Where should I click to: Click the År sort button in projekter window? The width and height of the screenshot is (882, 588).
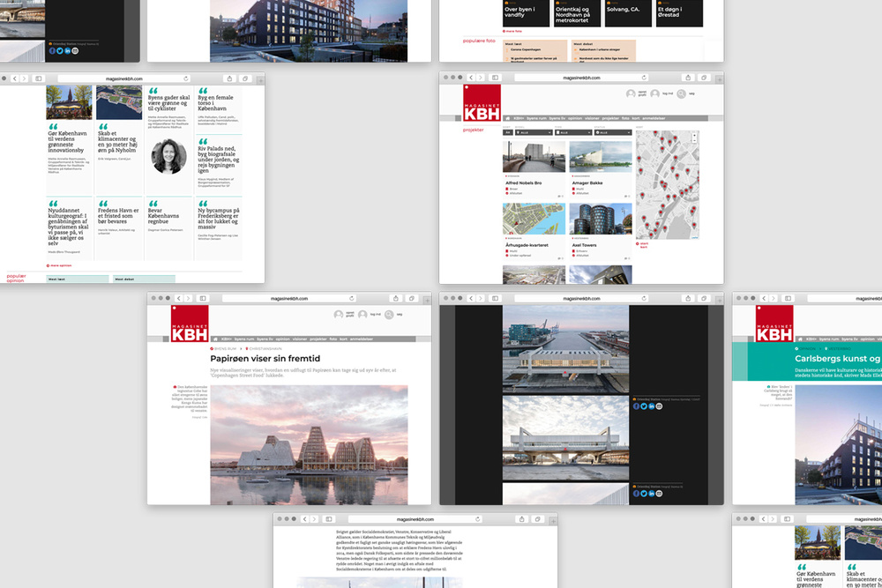507,132
